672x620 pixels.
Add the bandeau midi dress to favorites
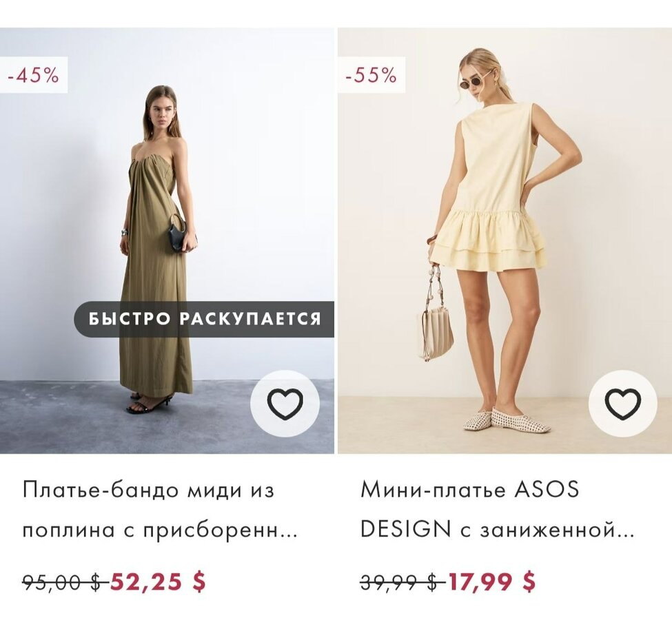click(x=285, y=404)
